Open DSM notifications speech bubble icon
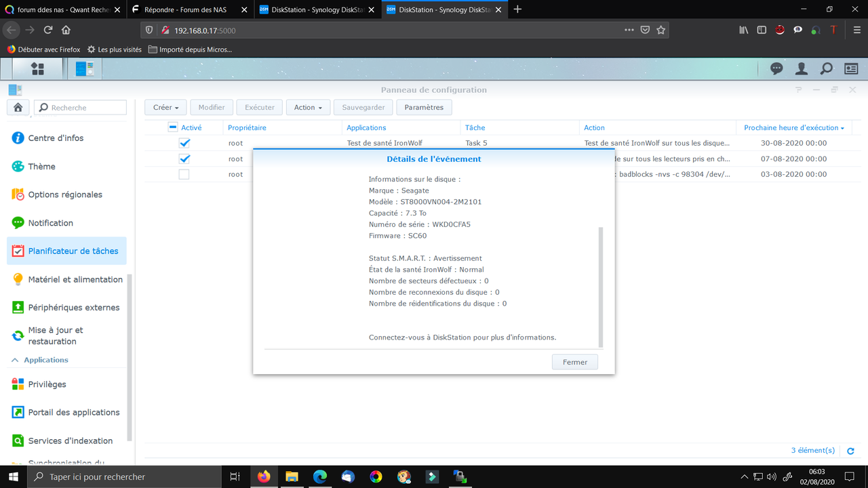This screenshot has width=868, height=488. [x=776, y=69]
